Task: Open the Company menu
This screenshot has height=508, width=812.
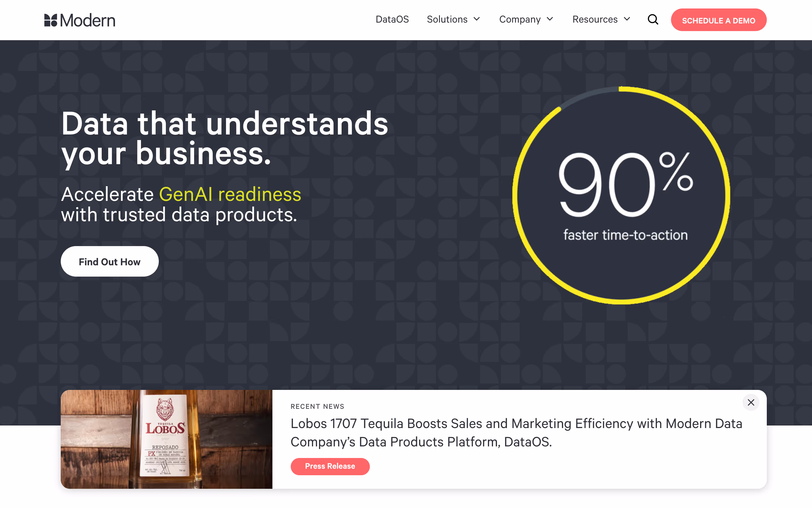Action: (520, 19)
